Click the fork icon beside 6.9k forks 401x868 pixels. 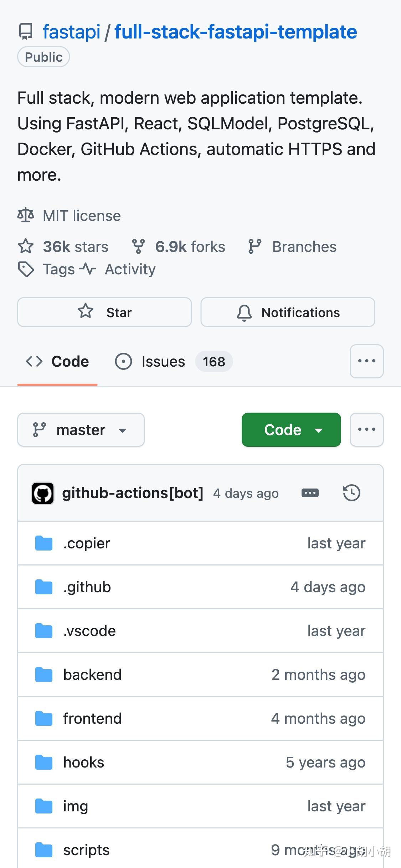[138, 247]
